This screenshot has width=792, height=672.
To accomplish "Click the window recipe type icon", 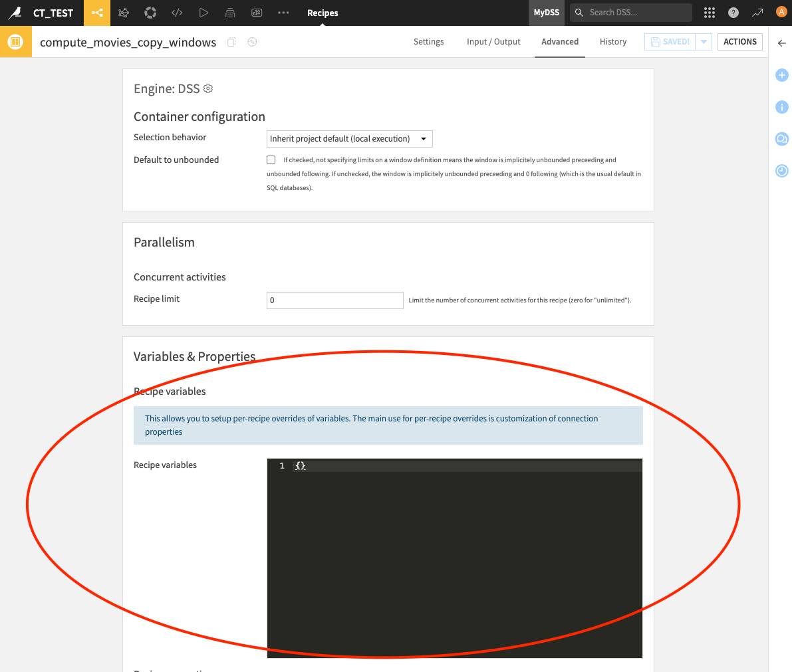I will point(16,41).
